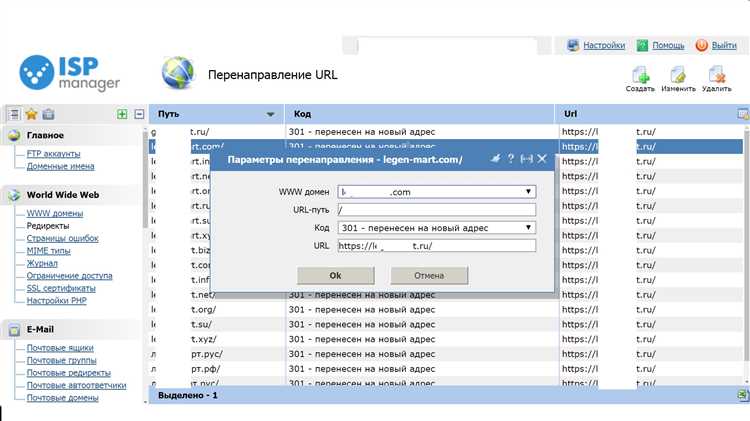The image size is (750, 421).
Task: Open Журнал in sidebar
Action: coord(42,263)
